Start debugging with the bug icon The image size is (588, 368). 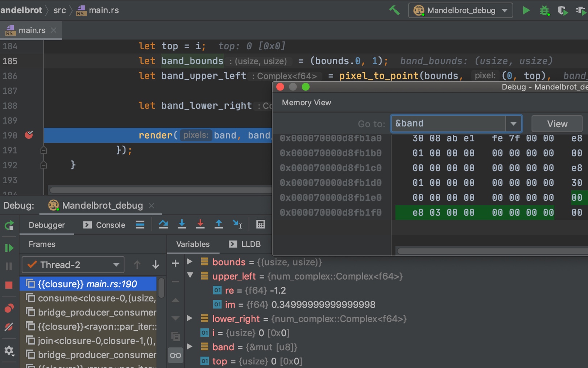coord(544,10)
